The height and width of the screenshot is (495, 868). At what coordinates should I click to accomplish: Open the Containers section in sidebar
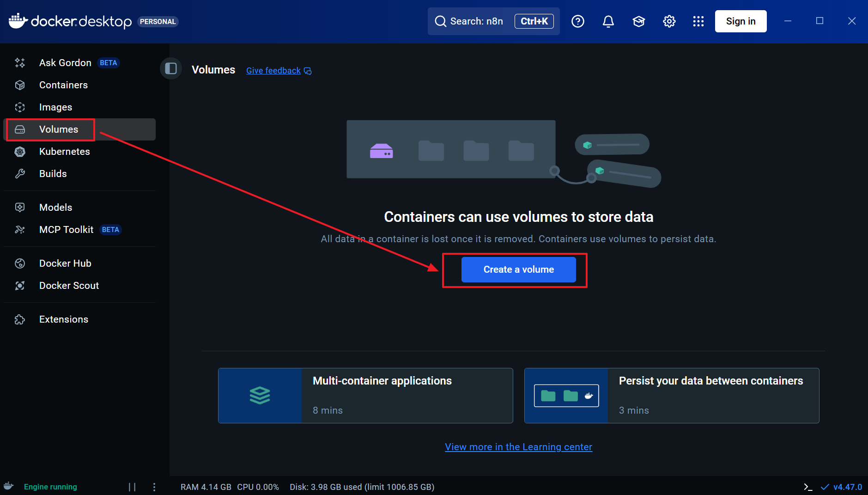tap(63, 85)
